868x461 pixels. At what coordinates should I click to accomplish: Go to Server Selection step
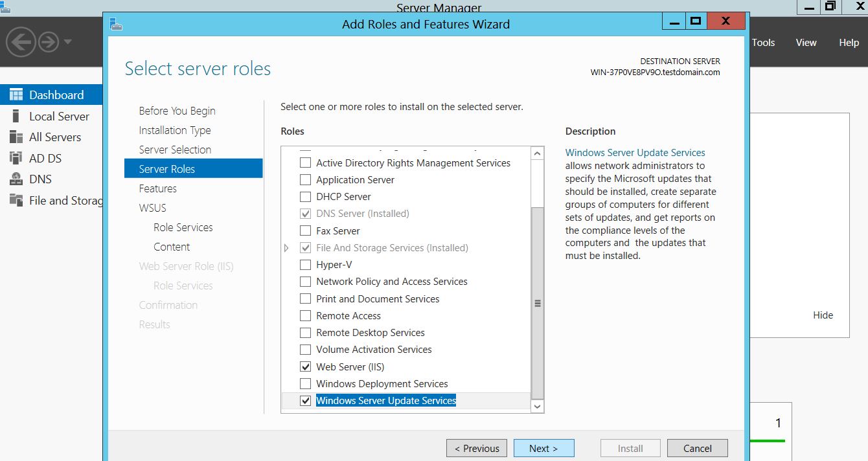(x=175, y=150)
